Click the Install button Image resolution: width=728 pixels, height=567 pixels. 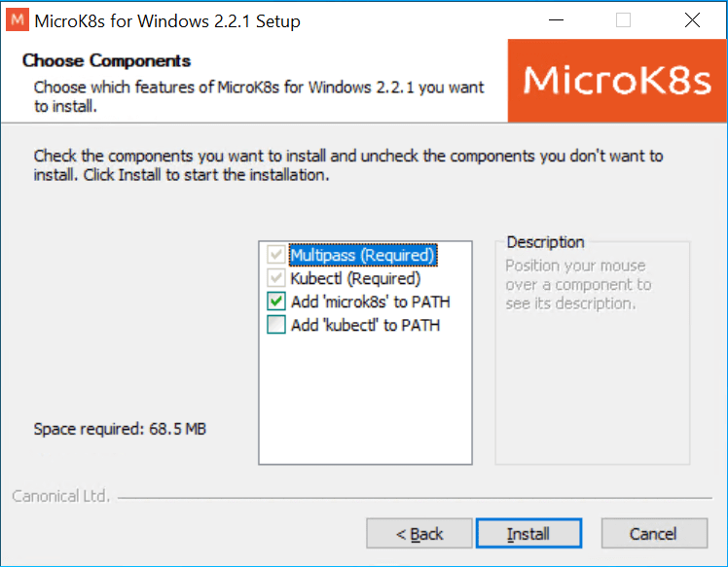(528, 534)
